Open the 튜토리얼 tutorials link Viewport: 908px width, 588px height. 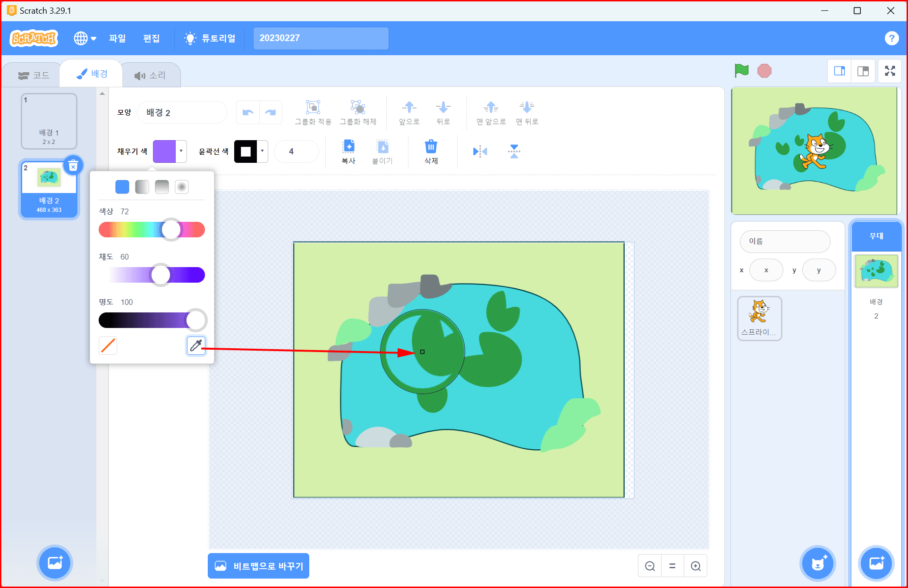211,38
